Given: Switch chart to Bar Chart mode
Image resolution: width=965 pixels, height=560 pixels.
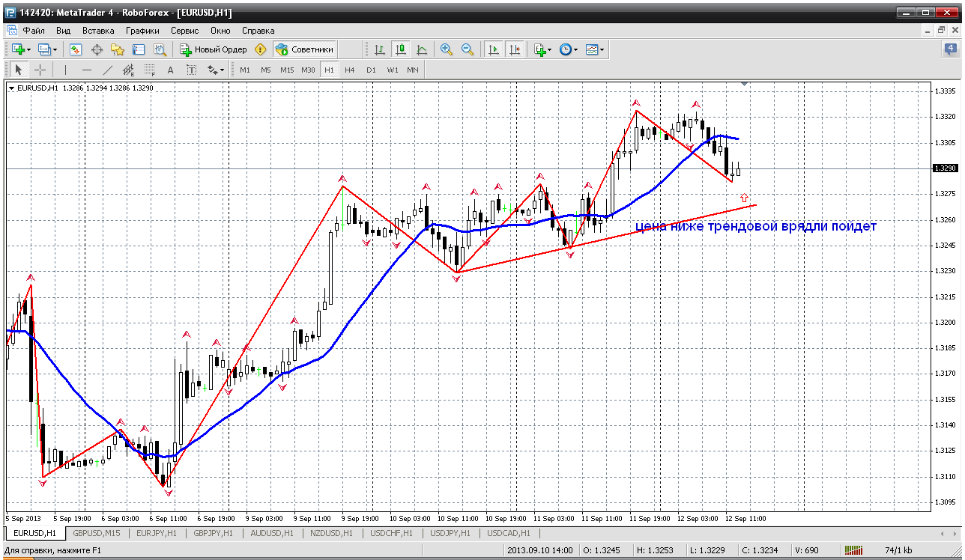Looking at the screenshot, I should [x=380, y=49].
